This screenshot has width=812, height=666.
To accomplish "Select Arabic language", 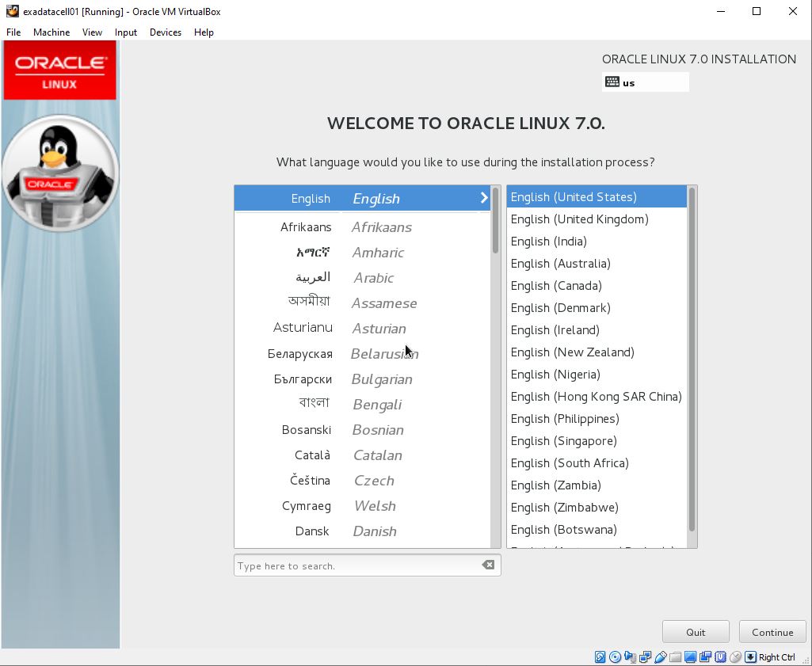I will (x=362, y=277).
